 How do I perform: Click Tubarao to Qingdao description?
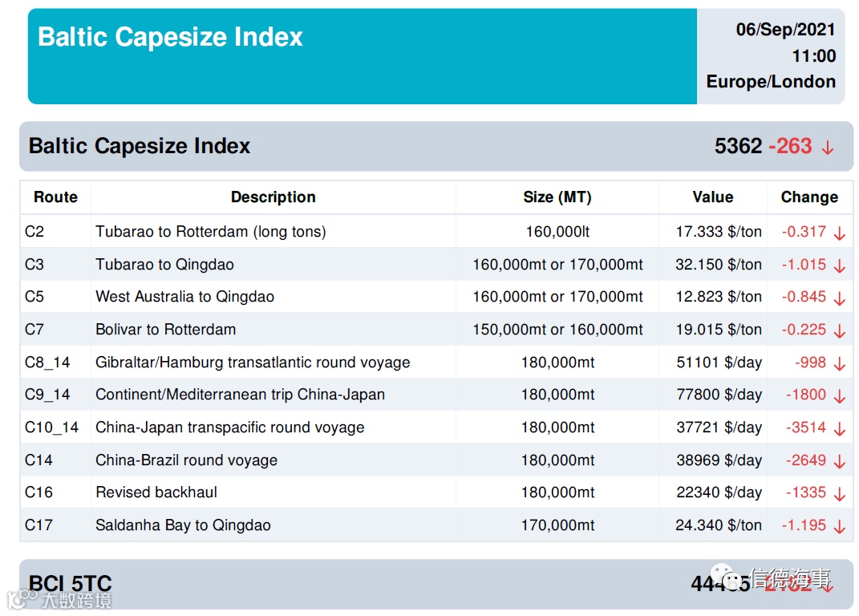(x=164, y=265)
